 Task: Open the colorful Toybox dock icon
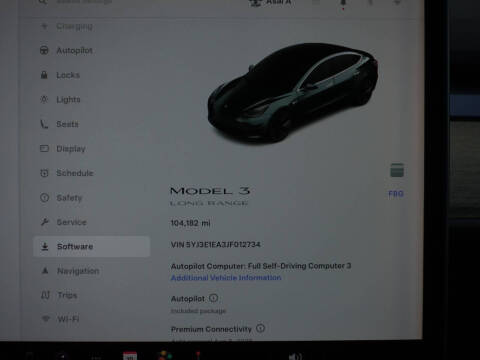click(x=165, y=355)
